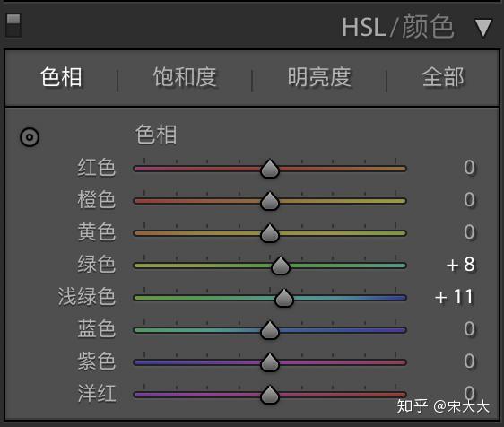Click the 黄色 value field showing 0
504x427 pixels.
click(x=469, y=231)
